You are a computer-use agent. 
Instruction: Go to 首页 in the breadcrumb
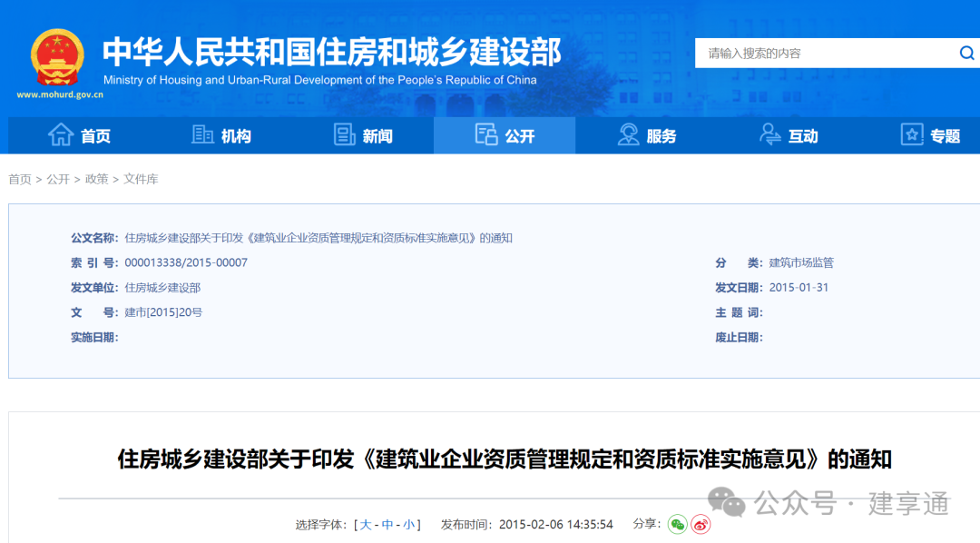(20, 180)
